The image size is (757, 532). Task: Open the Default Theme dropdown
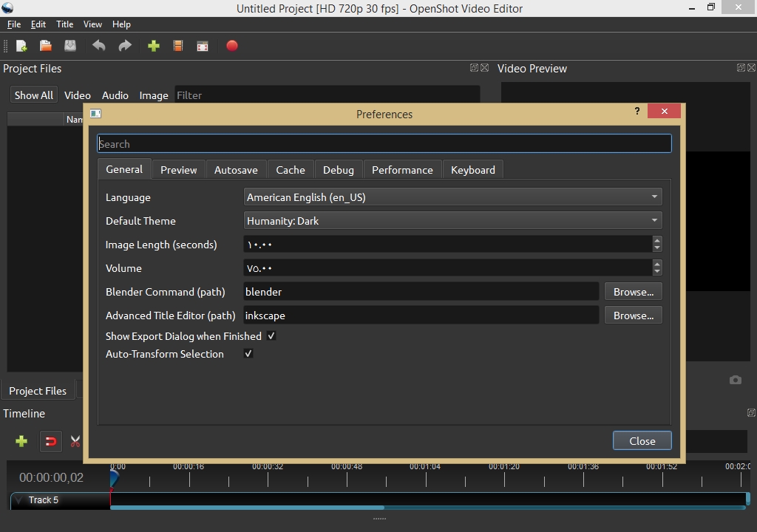click(654, 220)
